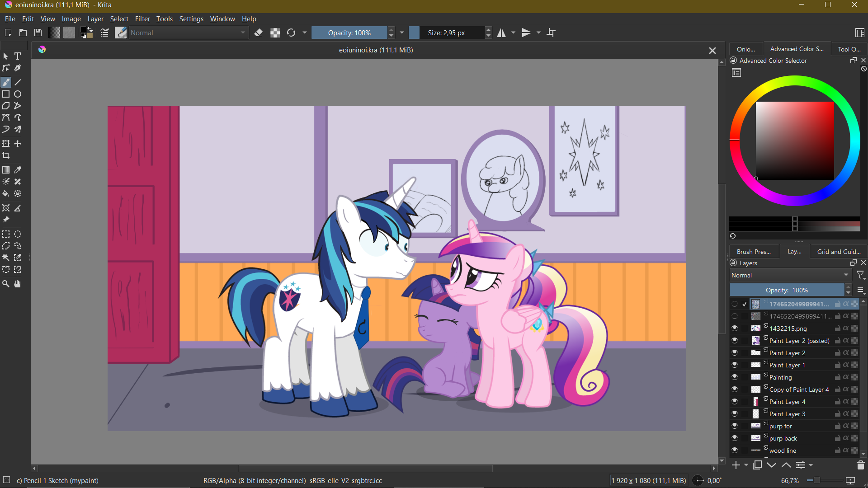Image resolution: width=868 pixels, height=488 pixels.
Task: Hide the 1432215.png layer
Action: pyautogui.click(x=735, y=328)
